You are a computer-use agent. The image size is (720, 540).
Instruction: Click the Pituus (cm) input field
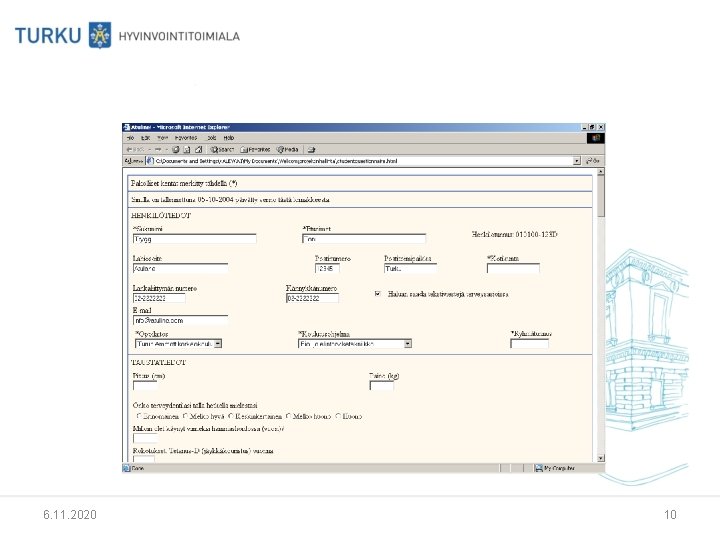(x=145, y=386)
